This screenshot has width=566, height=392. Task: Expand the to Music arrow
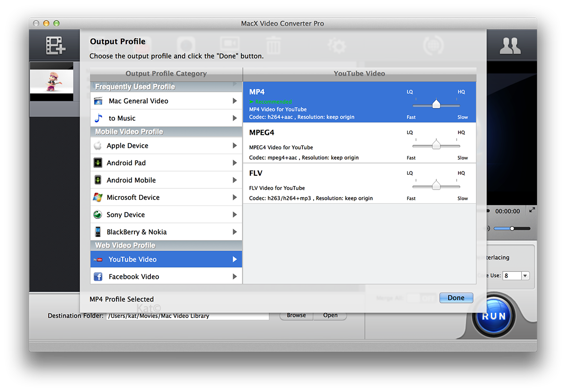point(234,118)
